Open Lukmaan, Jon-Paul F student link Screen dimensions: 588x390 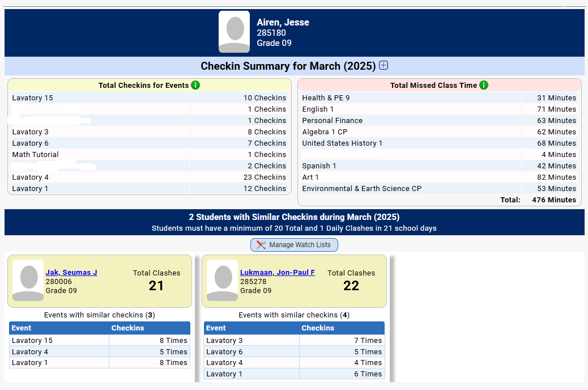(278, 273)
